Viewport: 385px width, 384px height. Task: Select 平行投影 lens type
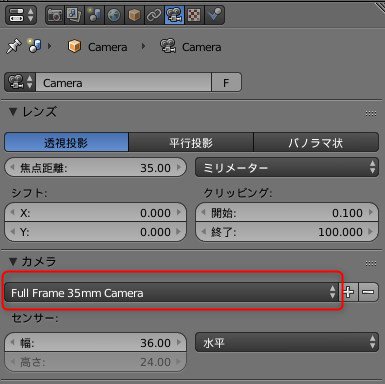click(191, 143)
